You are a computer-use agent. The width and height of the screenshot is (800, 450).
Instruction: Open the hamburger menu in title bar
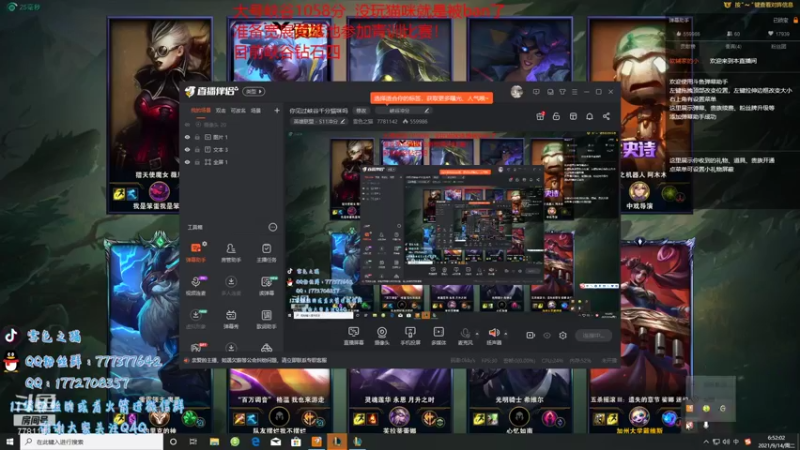(574, 92)
